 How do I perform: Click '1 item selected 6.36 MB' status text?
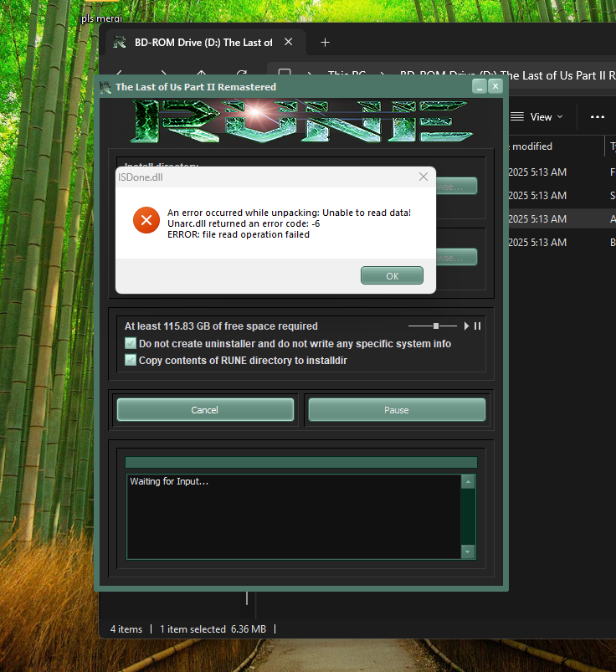[213, 629]
